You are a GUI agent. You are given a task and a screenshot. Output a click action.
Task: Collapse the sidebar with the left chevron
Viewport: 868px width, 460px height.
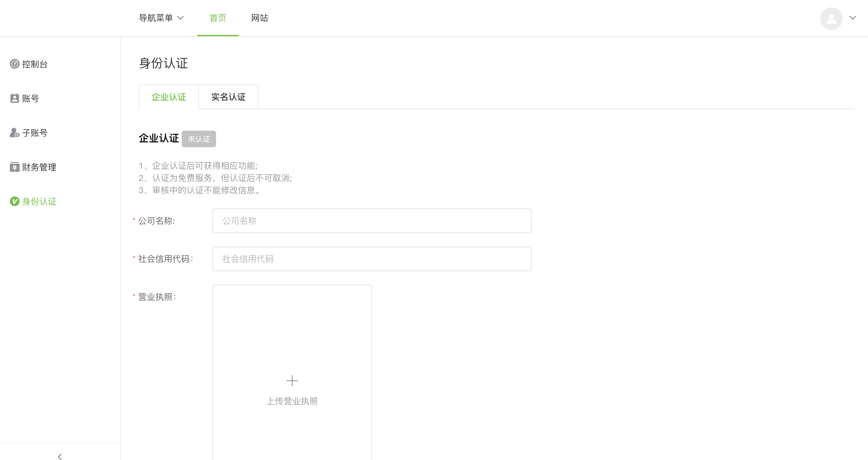click(x=60, y=457)
